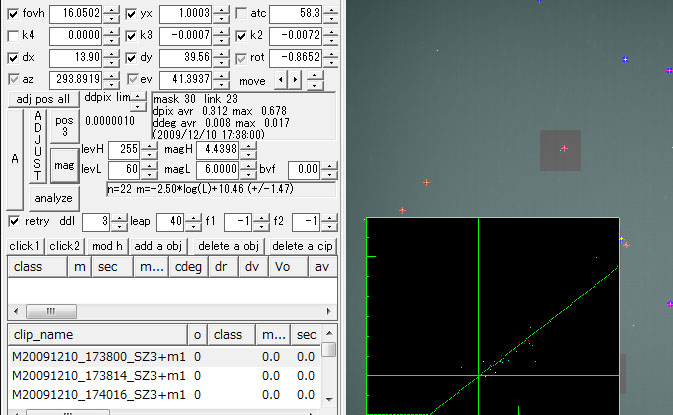Select the pink star inside the gray box
The image size is (673, 415).
[x=564, y=149]
